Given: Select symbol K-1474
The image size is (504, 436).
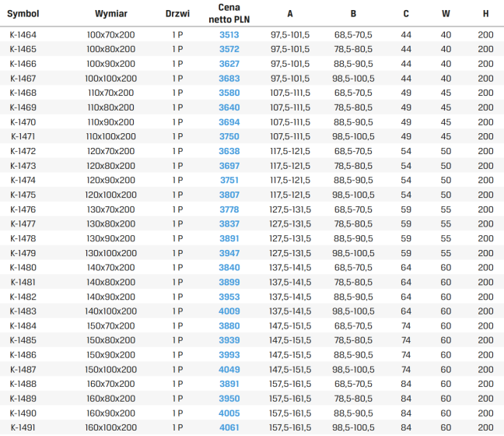Looking at the screenshot, I should coord(23,180).
